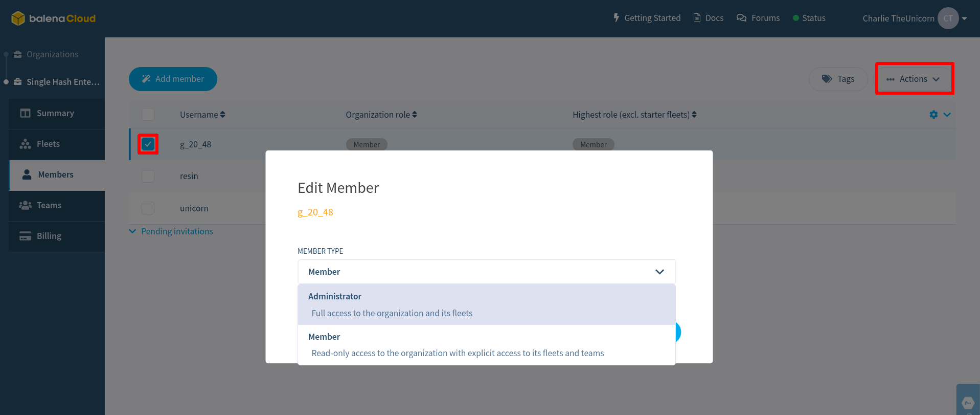980x415 pixels.
Task: Open the Docs menu item
Action: click(x=708, y=17)
